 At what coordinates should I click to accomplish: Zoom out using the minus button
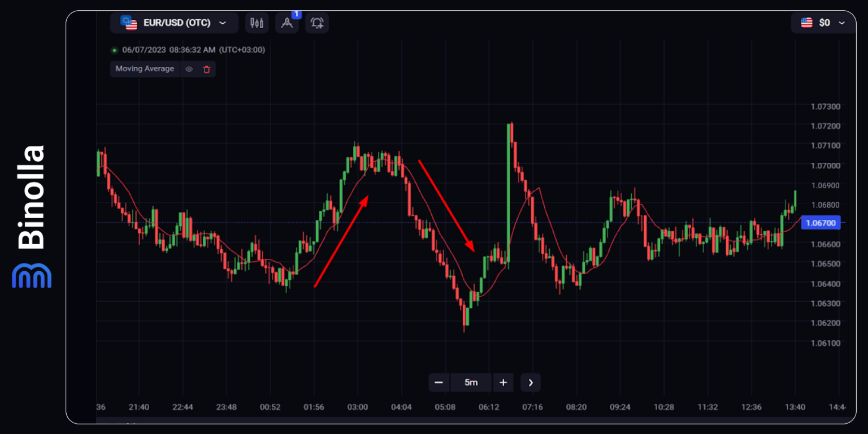[x=439, y=383]
